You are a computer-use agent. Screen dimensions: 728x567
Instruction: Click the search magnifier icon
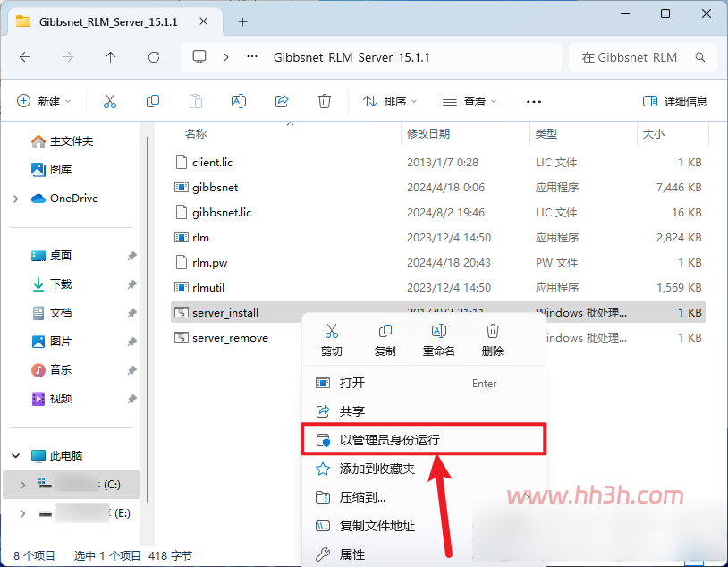pos(700,57)
